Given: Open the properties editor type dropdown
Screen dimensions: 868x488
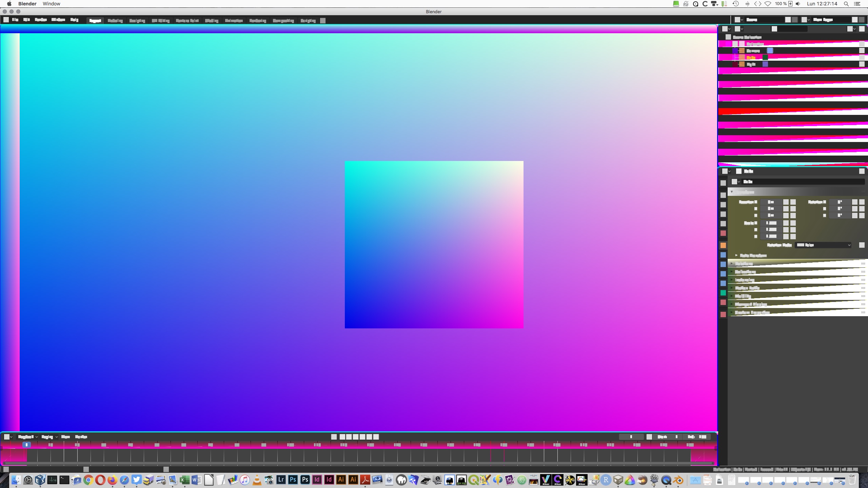Looking at the screenshot, I should click(x=726, y=171).
